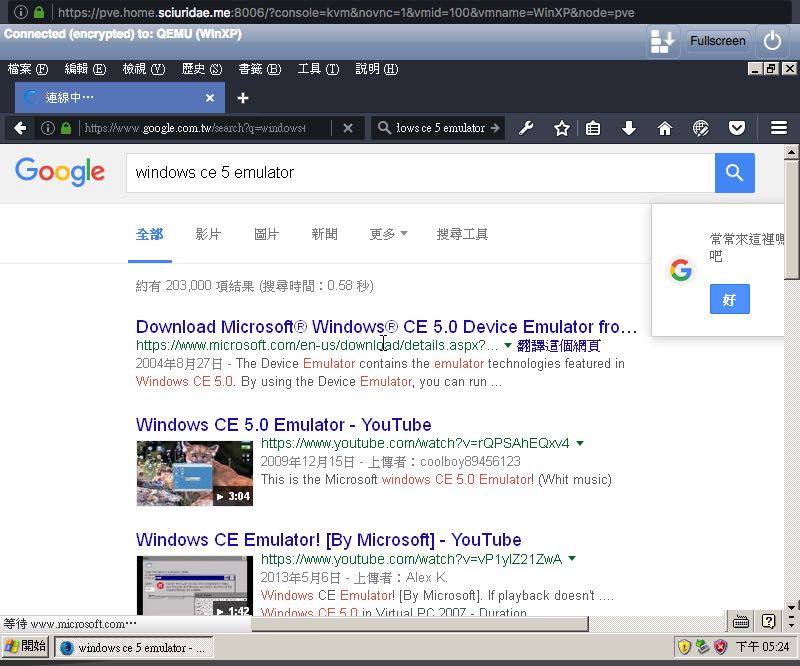Viewport: 800px width, 666px height.
Task: Open the Windows CE 5.0 Emulator YouTube link
Action: pos(283,425)
